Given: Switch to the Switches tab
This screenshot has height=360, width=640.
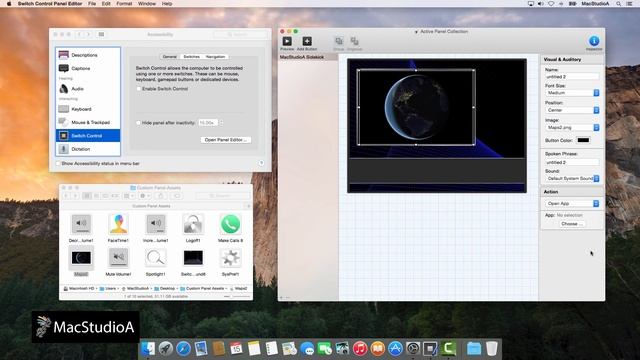Looking at the screenshot, I should tap(191, 57).
